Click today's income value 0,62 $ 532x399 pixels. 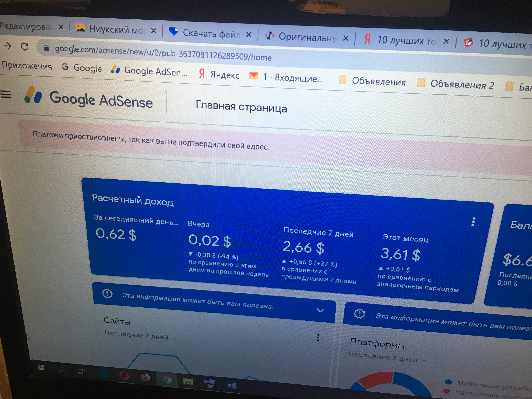click(116, 234)
